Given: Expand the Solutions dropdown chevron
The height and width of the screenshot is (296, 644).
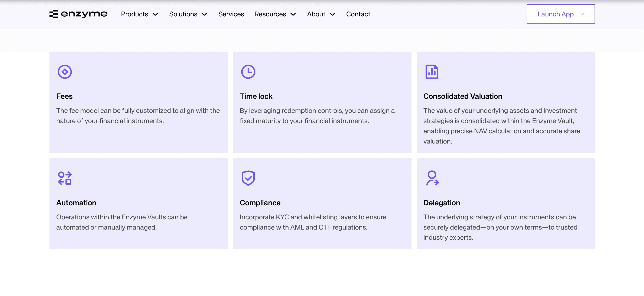Looking at the screenshot, I should pyautogui.click(x=204, y=14).
